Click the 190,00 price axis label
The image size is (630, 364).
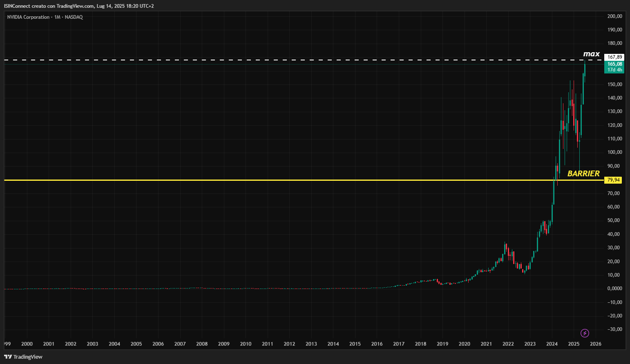click(x=614, y=30)
